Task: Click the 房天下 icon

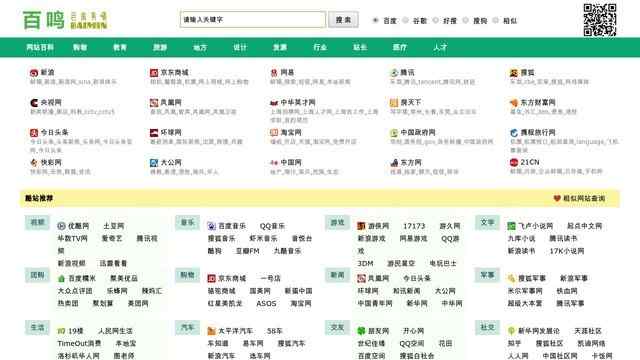Action: pos(394,103)
